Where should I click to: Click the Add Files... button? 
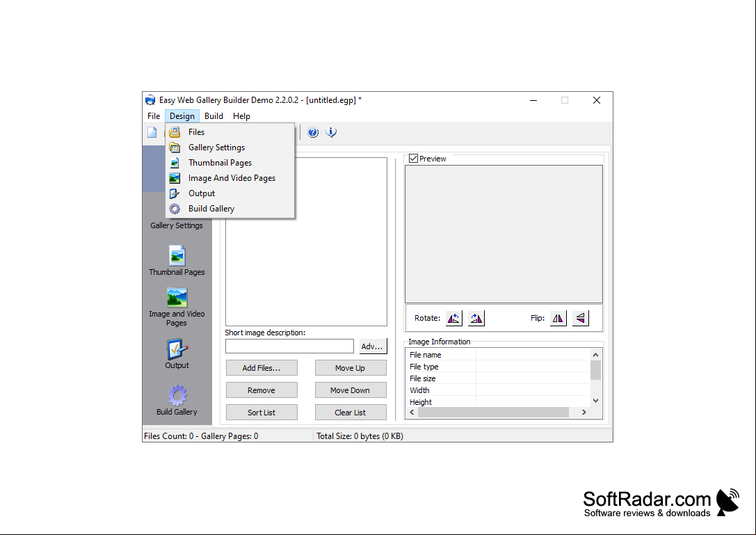(x=262, y=368)
